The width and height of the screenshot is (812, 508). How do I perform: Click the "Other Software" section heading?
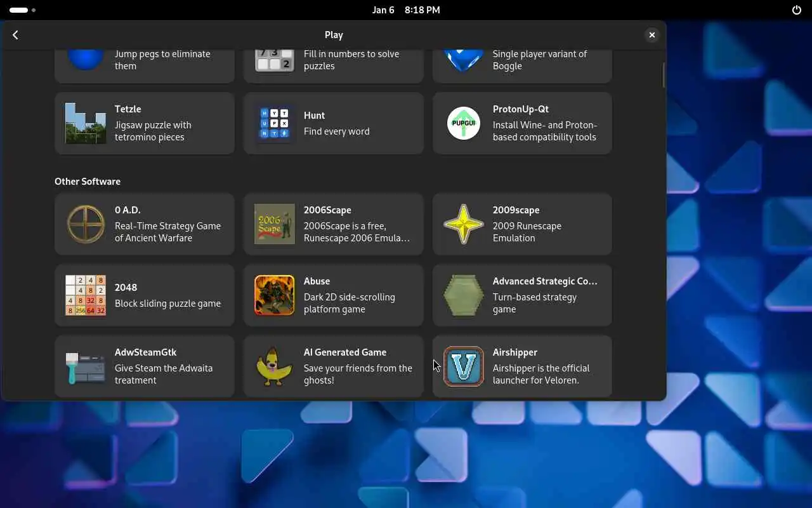(88, 182)
